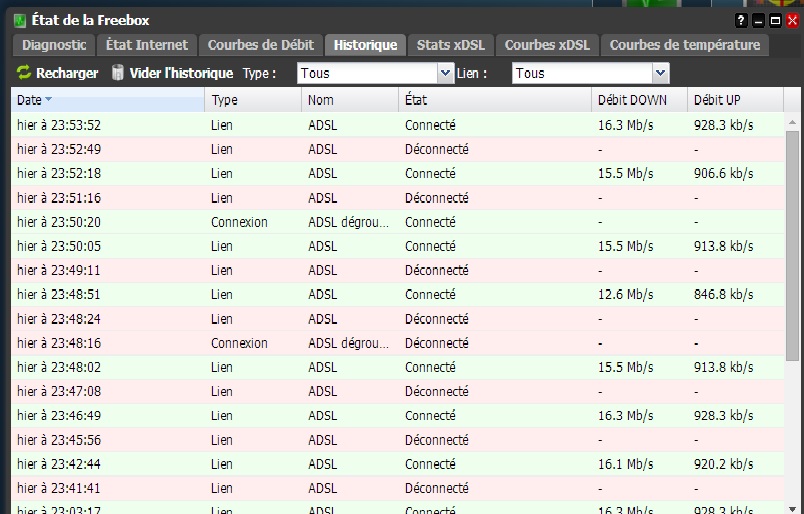This screenshot has width=804, height=514.
Task: Select the row 'hier à 23:48:02'
Action: (398, 367)
